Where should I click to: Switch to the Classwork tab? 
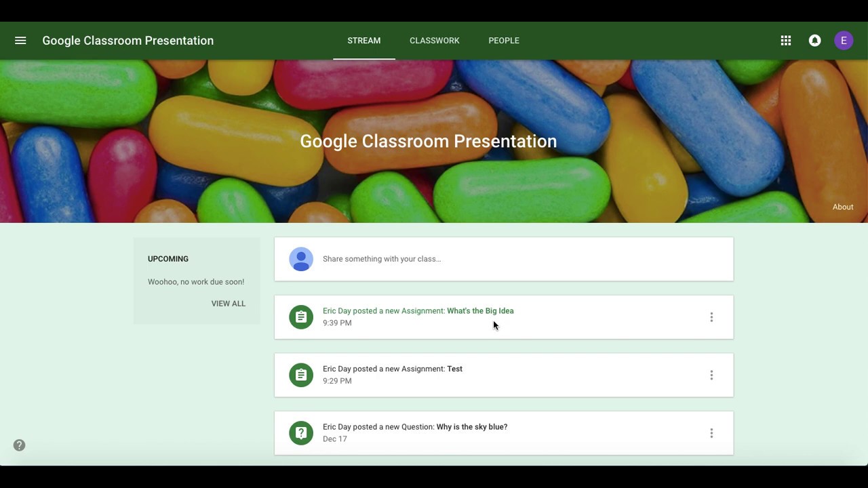(435, 41)
